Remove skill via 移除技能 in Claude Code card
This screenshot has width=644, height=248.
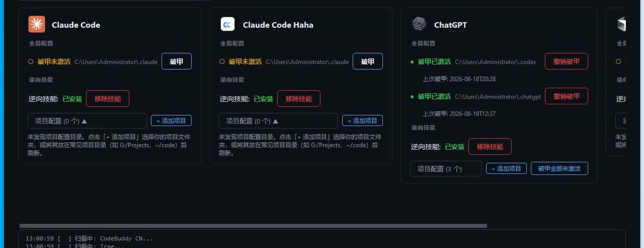107,99
